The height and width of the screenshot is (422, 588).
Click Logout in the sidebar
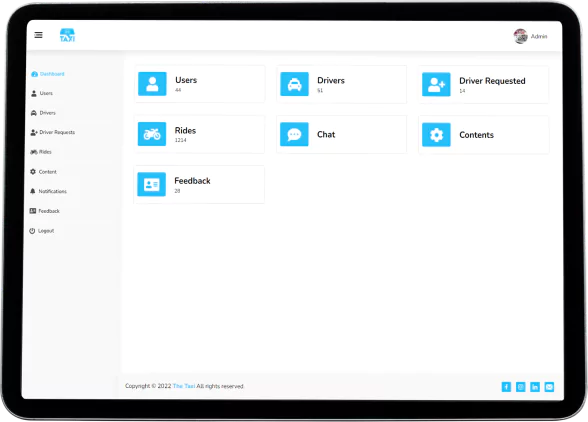[x=42, y=231]
